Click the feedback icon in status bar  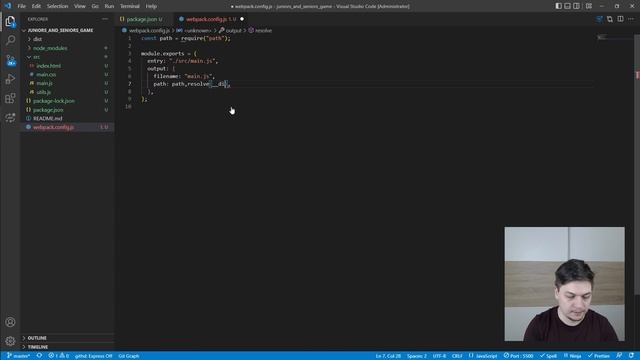[619, 356]
